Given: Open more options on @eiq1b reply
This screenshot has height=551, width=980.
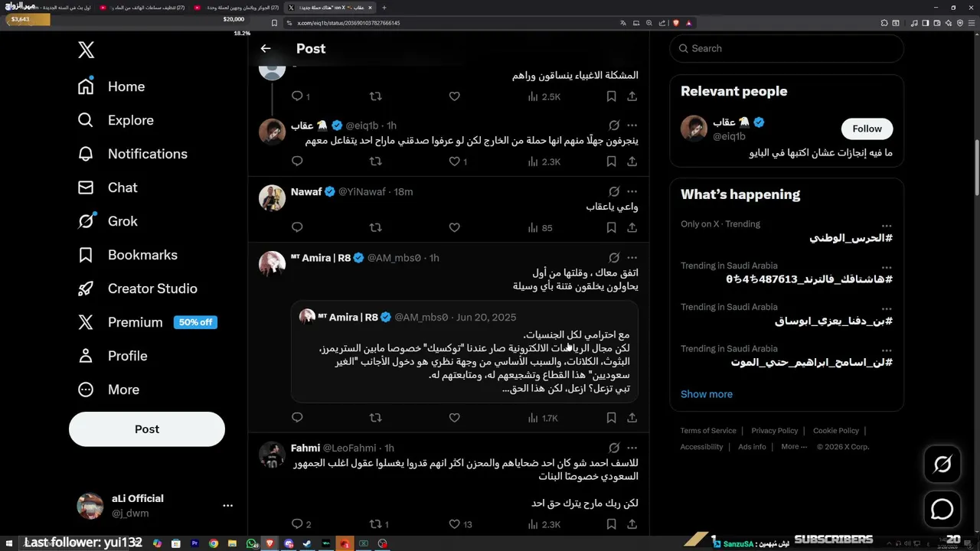Looking at the screenshot, I should click(632, 125).
